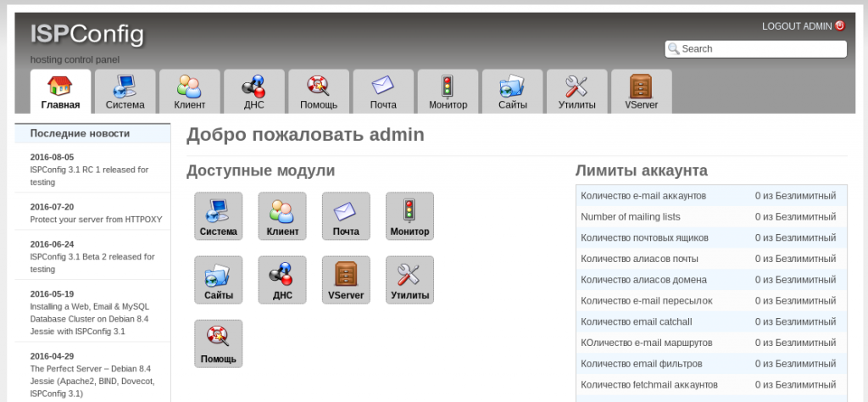The height and width of the screenshot is (402, 868).
Task: Click the ISPConfig logo
Action: (x=87, y=34)
